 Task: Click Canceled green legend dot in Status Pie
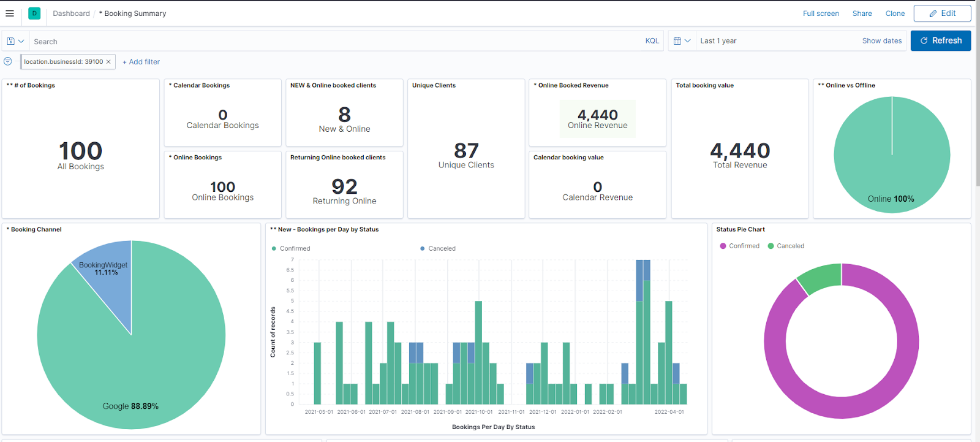[x=771, y=246]
